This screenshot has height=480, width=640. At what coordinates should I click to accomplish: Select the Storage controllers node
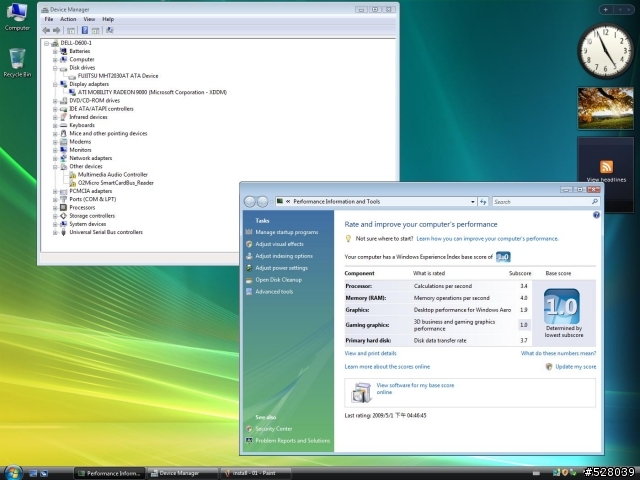[x=92, y=216]
